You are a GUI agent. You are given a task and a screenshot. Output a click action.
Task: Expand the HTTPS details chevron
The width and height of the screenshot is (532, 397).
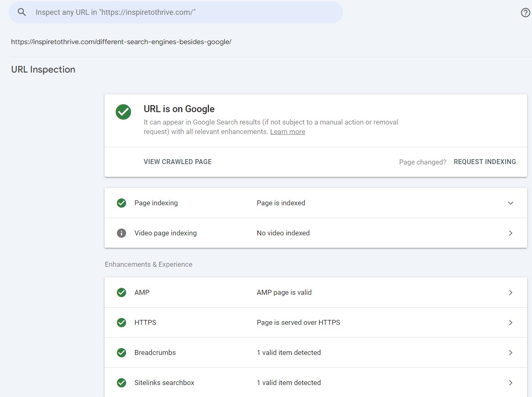[511, 322]
